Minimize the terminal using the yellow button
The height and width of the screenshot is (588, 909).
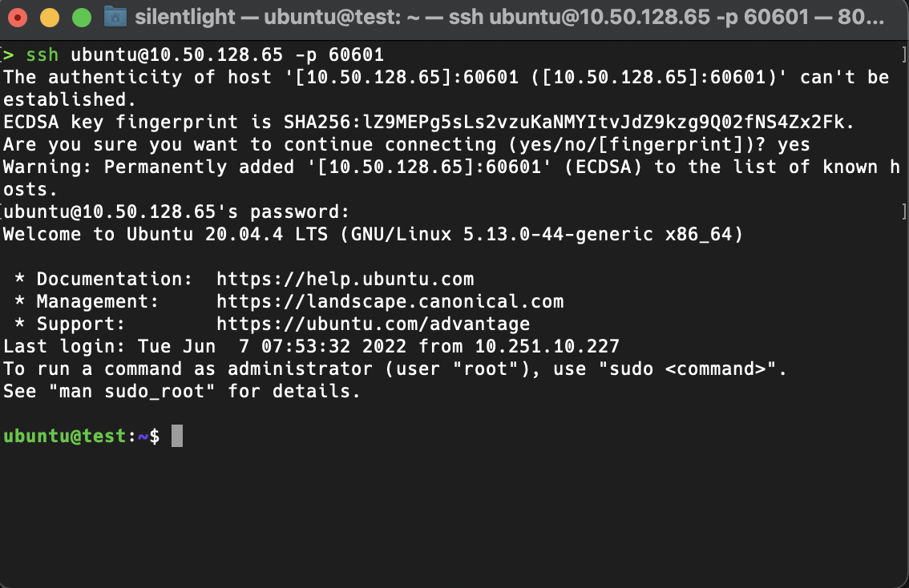point(49,18)
